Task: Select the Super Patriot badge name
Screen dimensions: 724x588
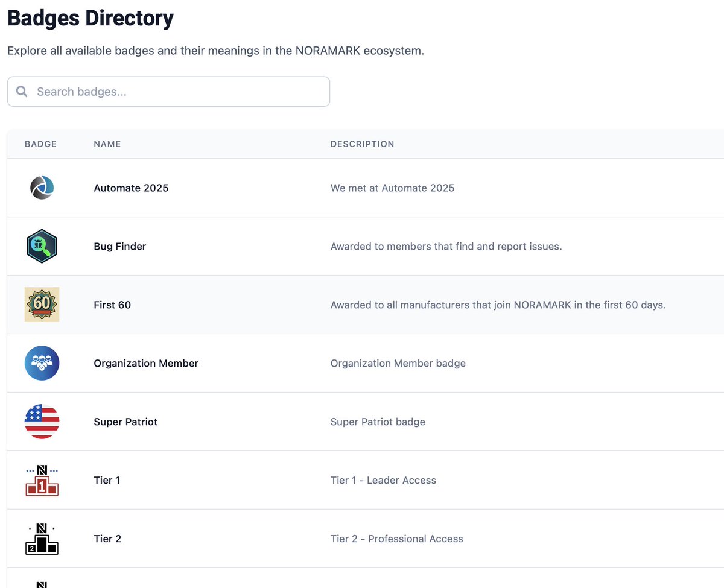Action: 125,422
